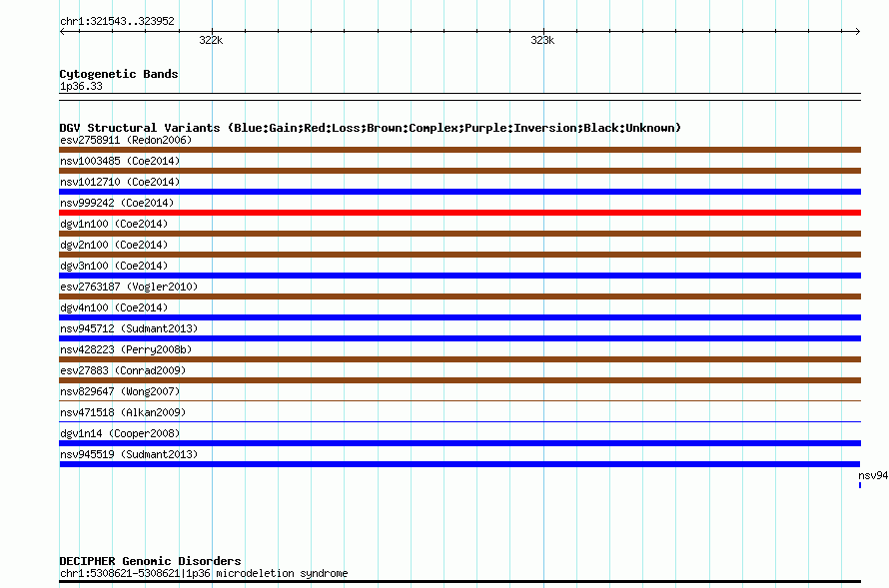The image size is (889, 588).
Task: Select dgv1n14 (Cooper2008) label
Action: pos(120,433)
